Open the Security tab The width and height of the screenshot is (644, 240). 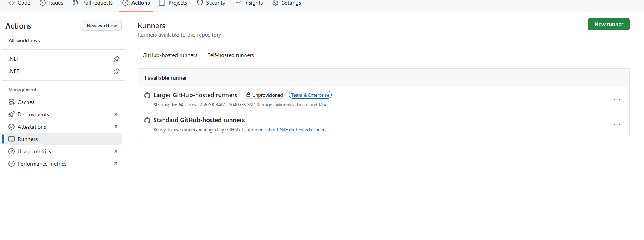[211, 3]
